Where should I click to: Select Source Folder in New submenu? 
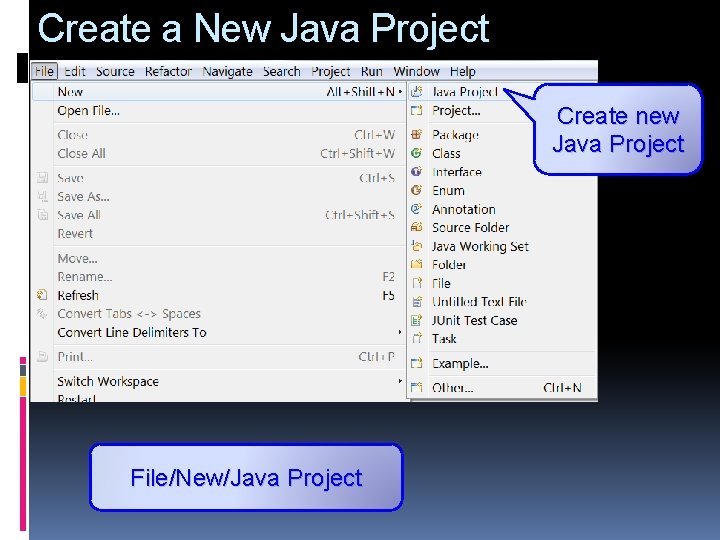pyautogui.click(x=502, y=228)
